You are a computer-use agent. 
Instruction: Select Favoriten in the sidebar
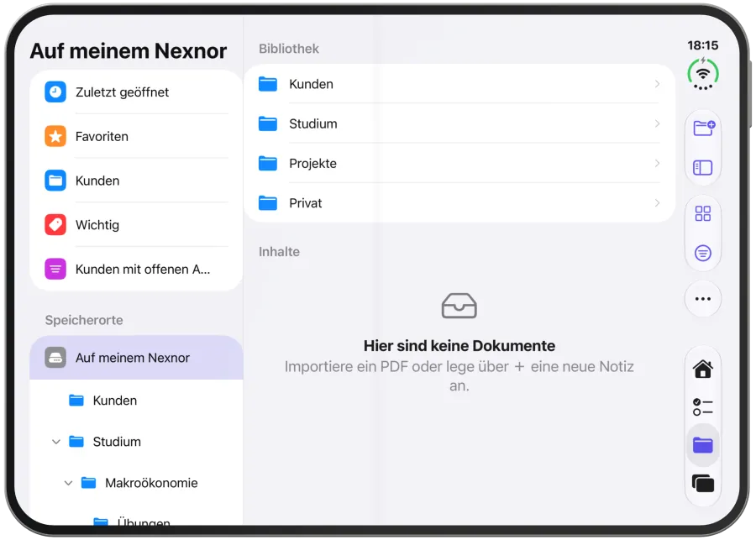[136, 136]
